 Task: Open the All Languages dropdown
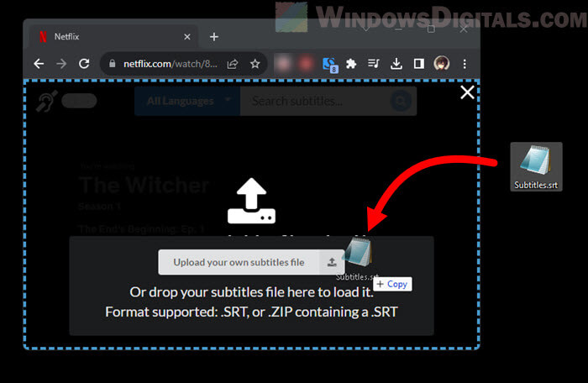[x=187, y=102]
